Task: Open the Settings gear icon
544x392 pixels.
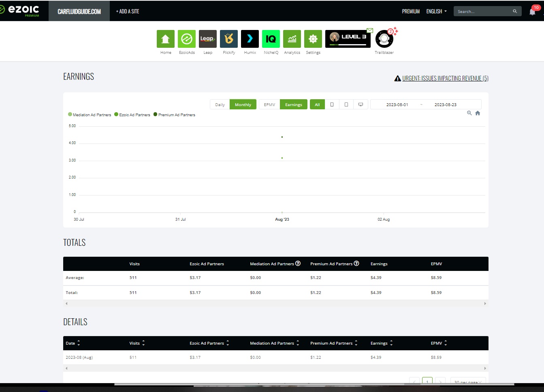Action: click(x=313, y=39)
